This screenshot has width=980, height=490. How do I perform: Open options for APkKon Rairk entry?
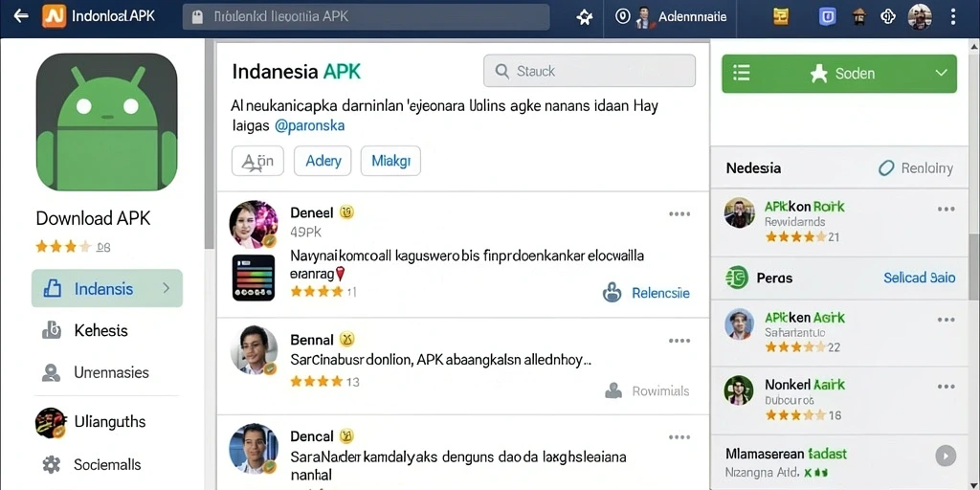click(946, 210)
